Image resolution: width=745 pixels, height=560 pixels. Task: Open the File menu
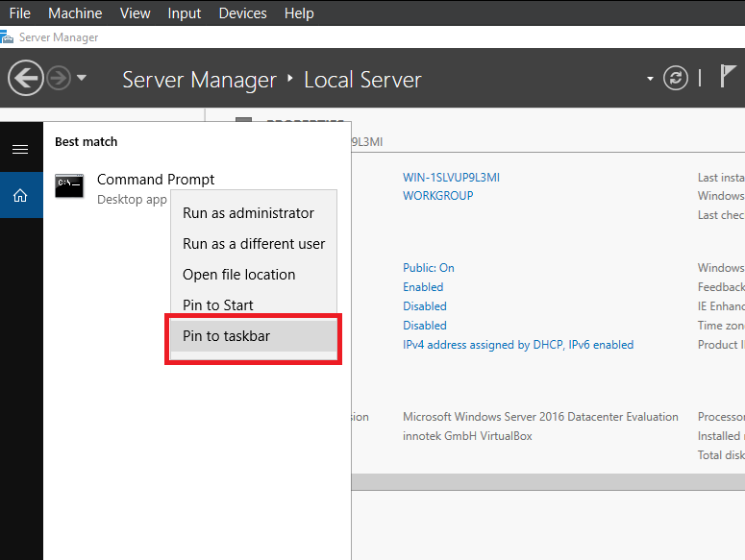click(x=19, y=12)
